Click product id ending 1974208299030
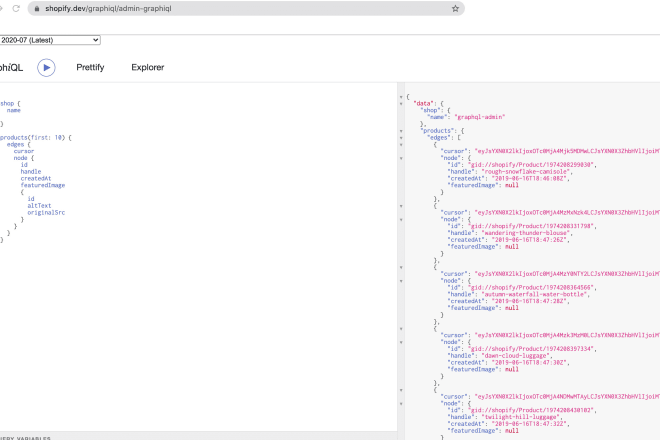Viewport: 660px width, 440px height. pyautogui.click(x=532, y=165)
